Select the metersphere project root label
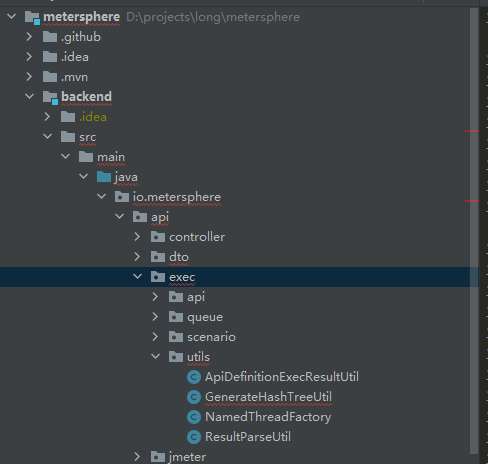This screenshot has height=464, width=488. [82, 17]
